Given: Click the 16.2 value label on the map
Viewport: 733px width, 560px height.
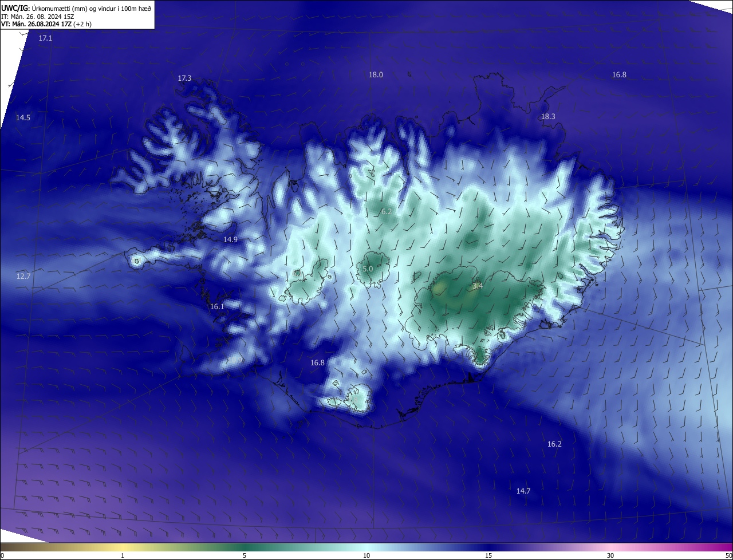Looking at the screenshot, I should [554, 444].
